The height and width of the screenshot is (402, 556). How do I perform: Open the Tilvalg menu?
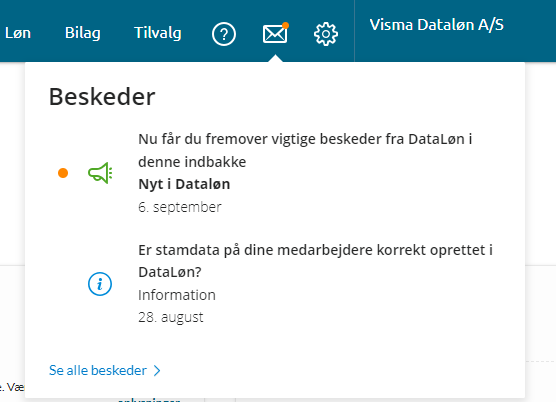click(158, 33)
